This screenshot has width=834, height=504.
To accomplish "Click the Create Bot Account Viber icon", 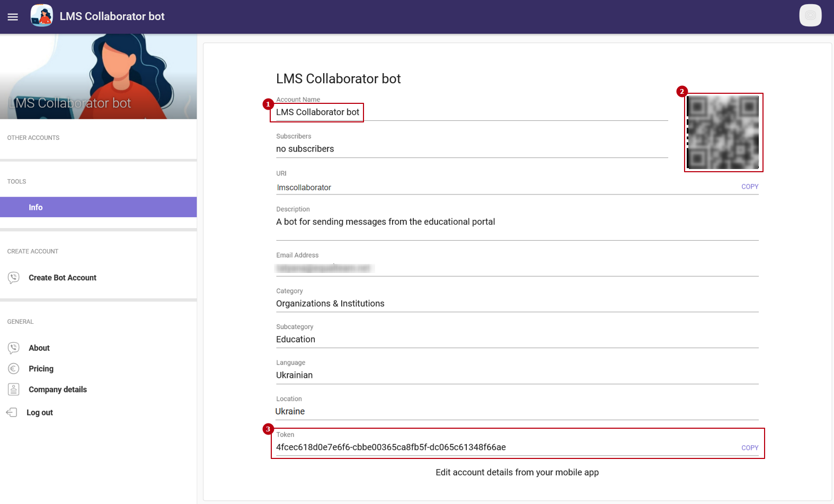I will point(14,278).
